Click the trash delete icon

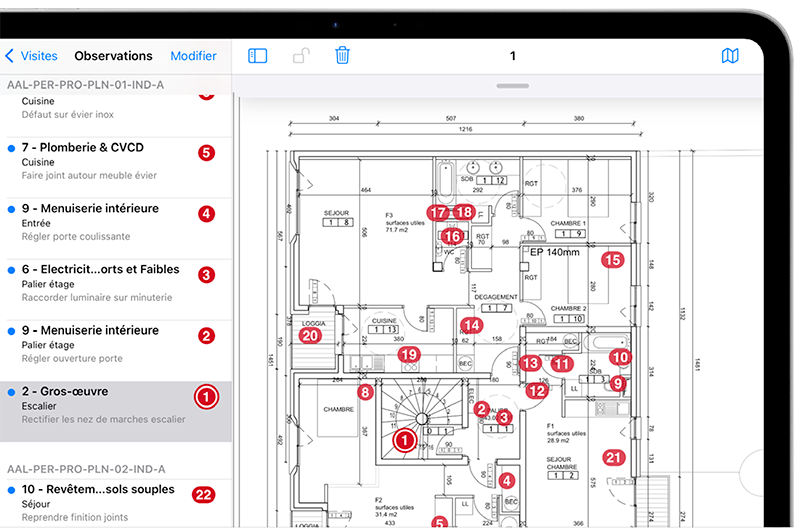pyautogui.click(x=342, y=56)
